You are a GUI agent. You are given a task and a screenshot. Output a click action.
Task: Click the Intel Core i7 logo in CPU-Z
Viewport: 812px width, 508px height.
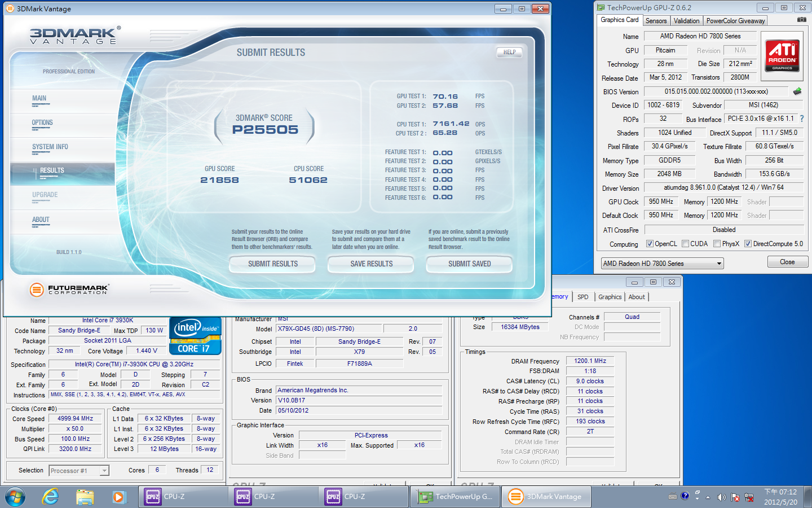pos(195,337)
